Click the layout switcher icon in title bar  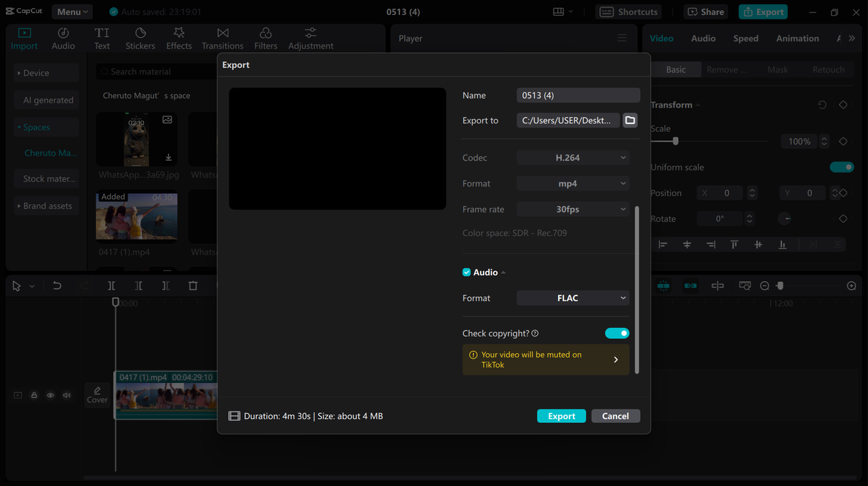pyautogui.click(x=559, y=12)
